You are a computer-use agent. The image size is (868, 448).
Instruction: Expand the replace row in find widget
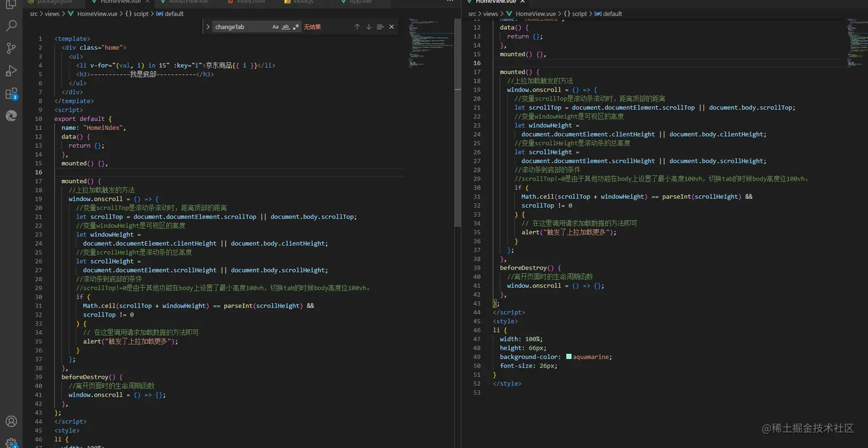click(x=208, y=27)
